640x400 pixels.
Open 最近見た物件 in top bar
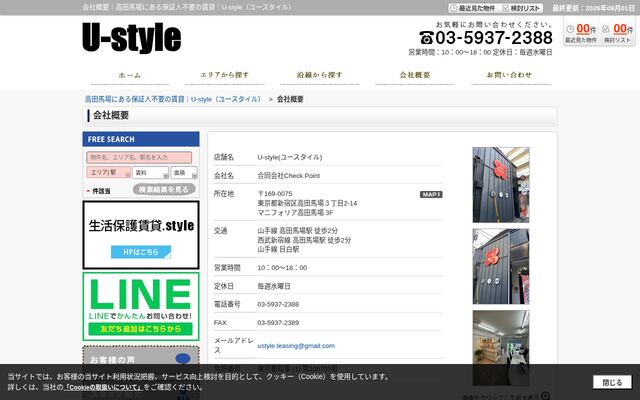473,8
